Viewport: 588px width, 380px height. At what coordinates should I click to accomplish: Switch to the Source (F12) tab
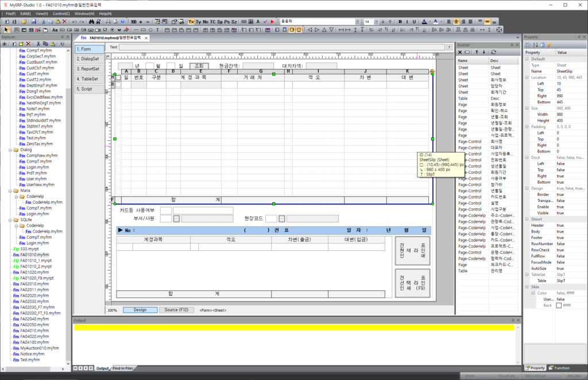176,310
